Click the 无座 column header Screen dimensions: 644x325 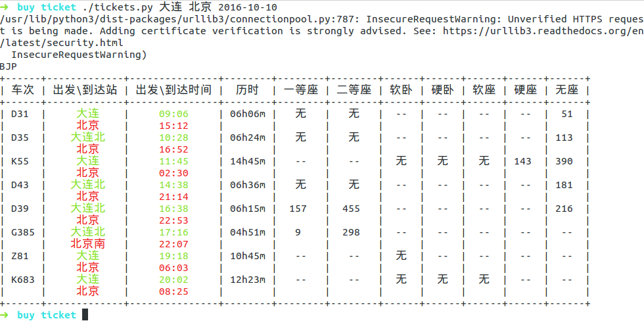coord(566,89)
